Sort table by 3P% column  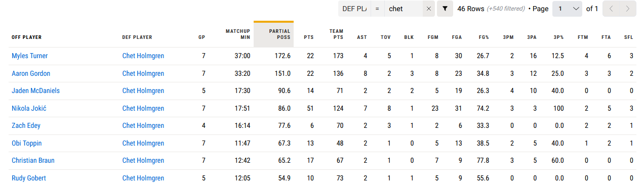click(558, 37)
